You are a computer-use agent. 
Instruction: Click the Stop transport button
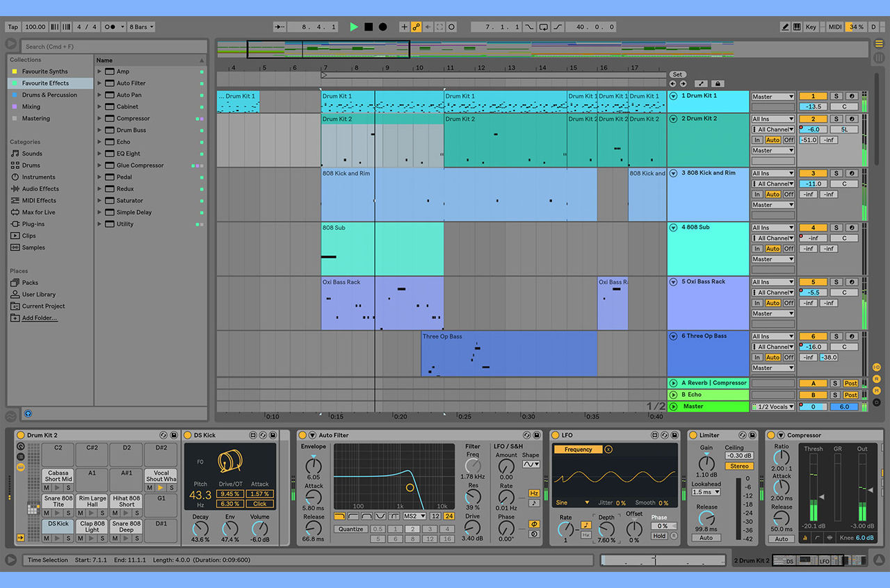tap(369, 27)
